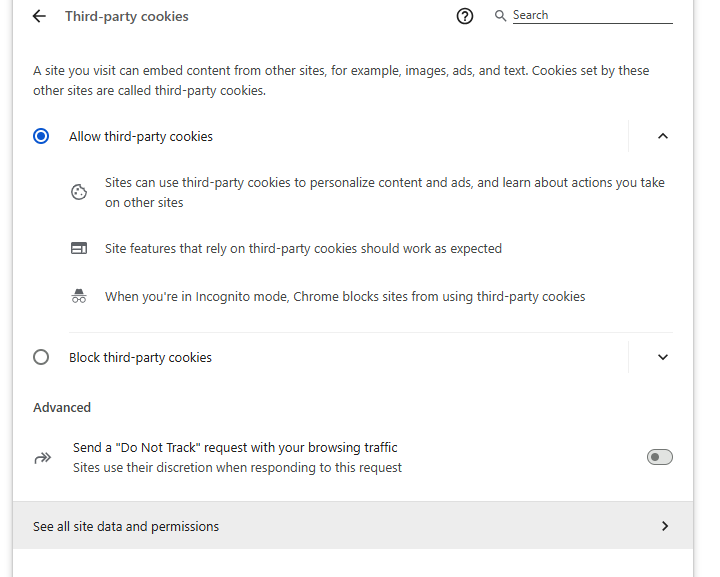Click the Send "Do Not Track" request text
This screenshot has width=720, height=577.
(x=235, y=448)
